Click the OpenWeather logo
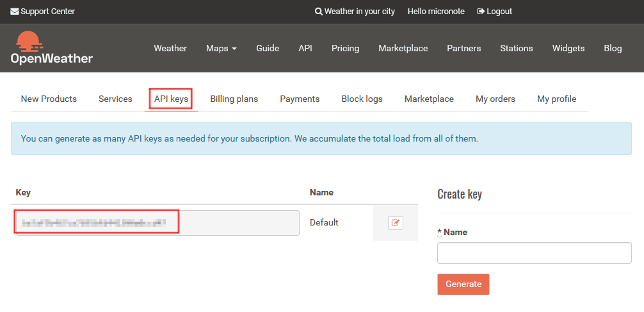The image size is (644, 312). click(x=52, y=47)
